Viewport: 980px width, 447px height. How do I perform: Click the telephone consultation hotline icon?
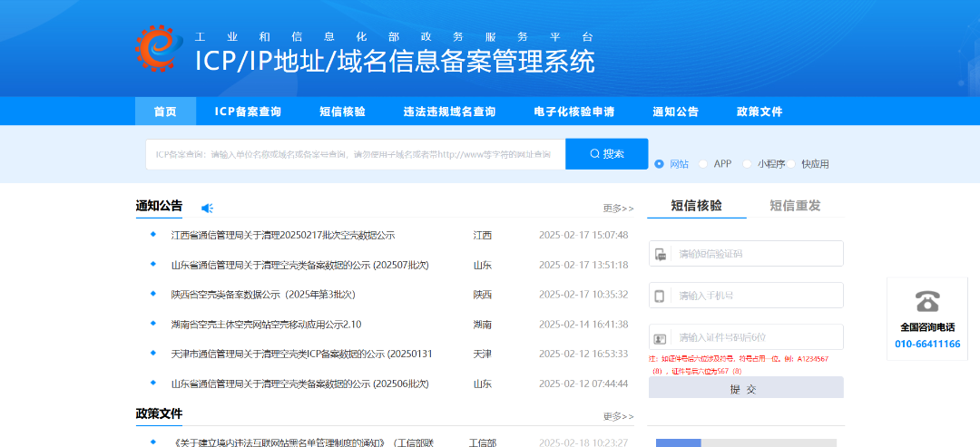927,301
